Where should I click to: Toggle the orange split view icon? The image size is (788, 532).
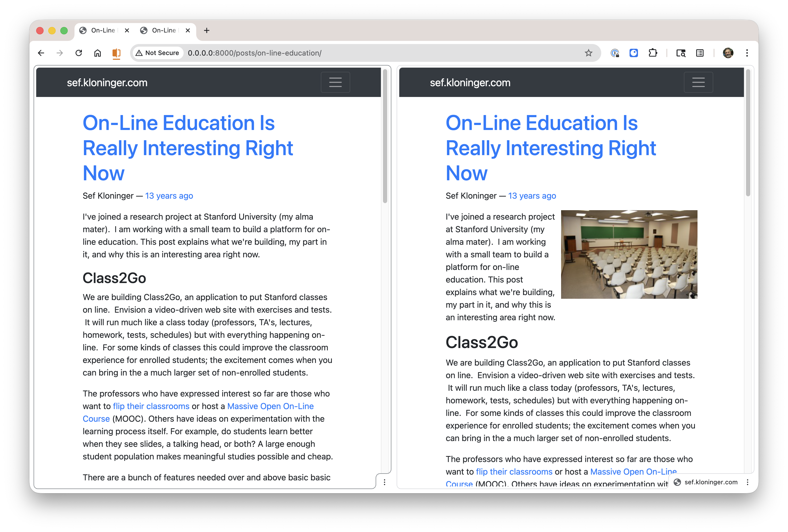tap(116, 53)
